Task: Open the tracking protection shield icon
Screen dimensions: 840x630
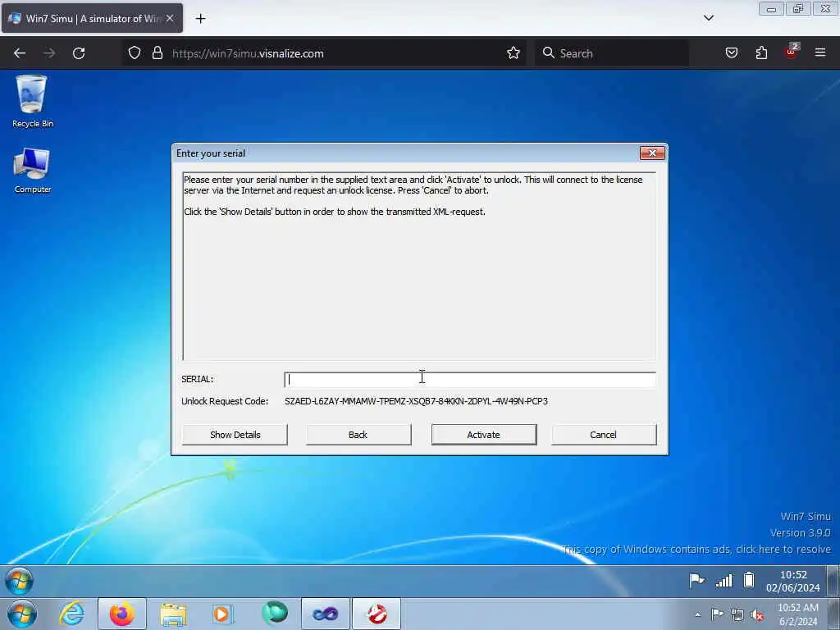Action: [x=135, y=53]
